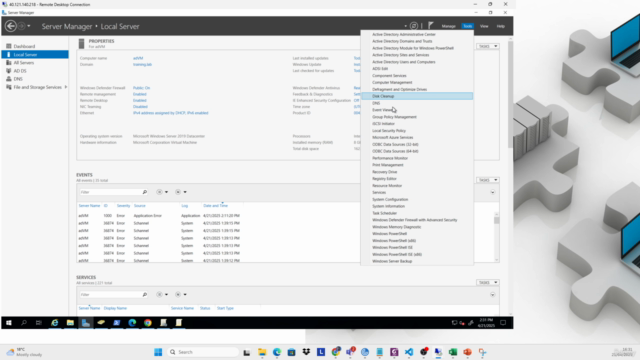Image resolution: width=640 pixels, height=360 pixels.
Task: Open the Help menu
Action: point(500,26)
